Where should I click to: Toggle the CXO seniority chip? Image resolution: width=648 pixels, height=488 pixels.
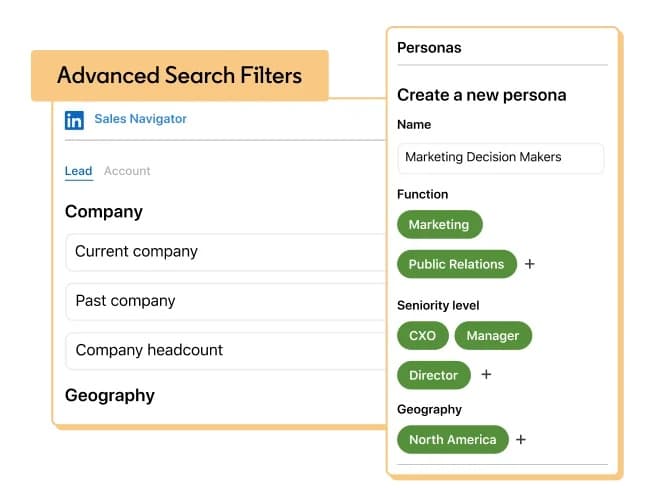click(x=422, y=336)
